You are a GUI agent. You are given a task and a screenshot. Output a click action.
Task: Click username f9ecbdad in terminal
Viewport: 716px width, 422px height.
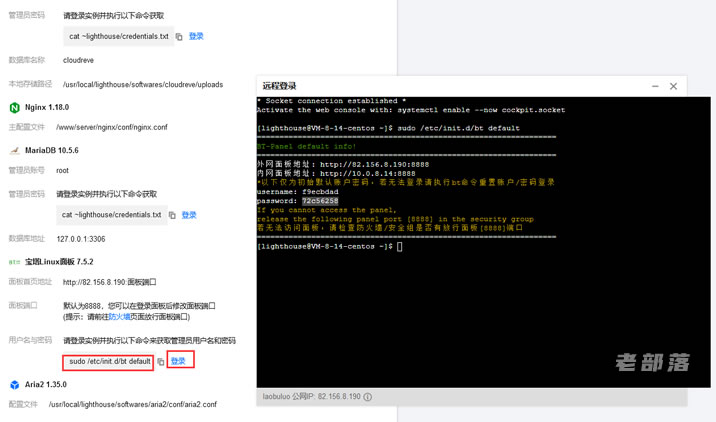click(320, 192)
